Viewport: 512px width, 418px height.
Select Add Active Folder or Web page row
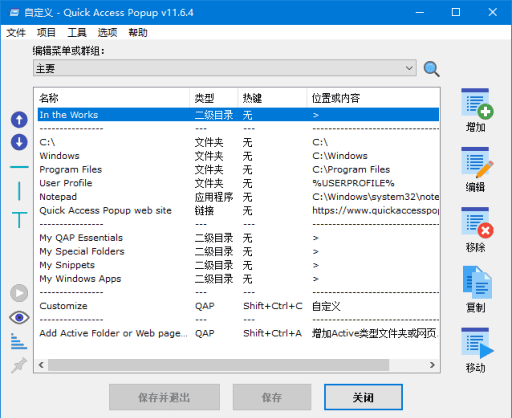238,333
